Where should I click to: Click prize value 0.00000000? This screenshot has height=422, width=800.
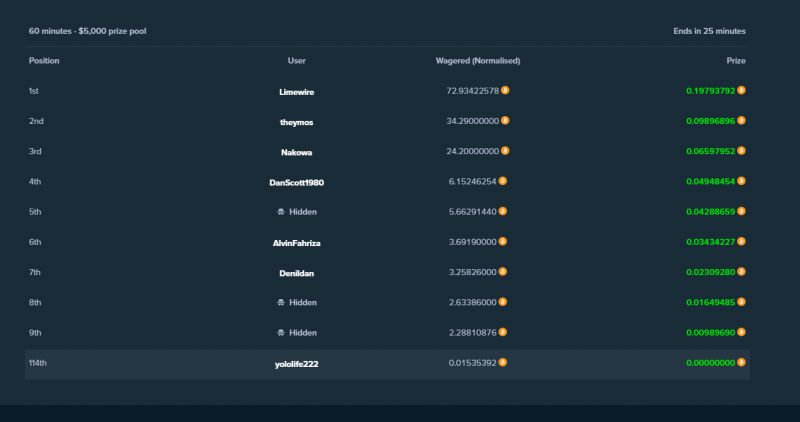(711, 363)
